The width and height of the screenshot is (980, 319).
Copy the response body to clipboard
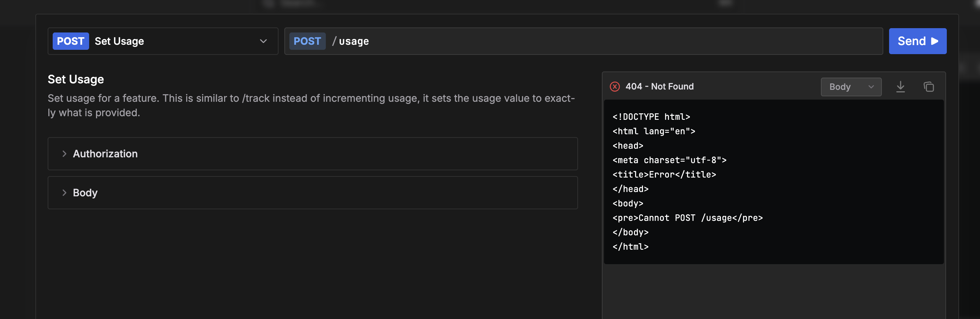coord(928,87)
